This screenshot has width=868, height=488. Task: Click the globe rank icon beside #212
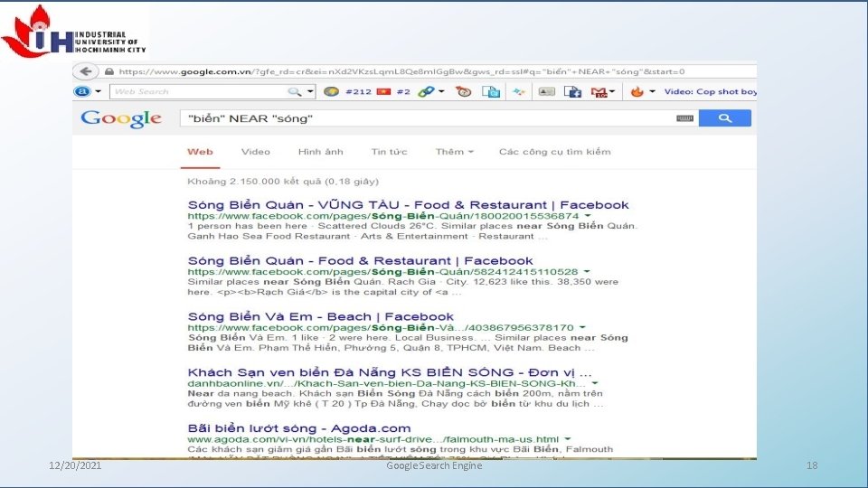(x=331, y=91)
